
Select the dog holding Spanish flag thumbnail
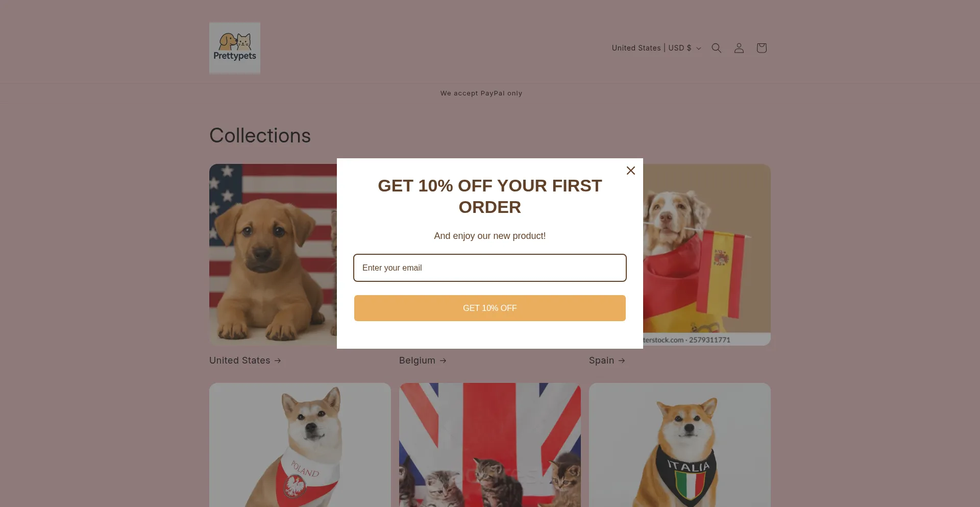pyautogui.click(x=707, y=254)
